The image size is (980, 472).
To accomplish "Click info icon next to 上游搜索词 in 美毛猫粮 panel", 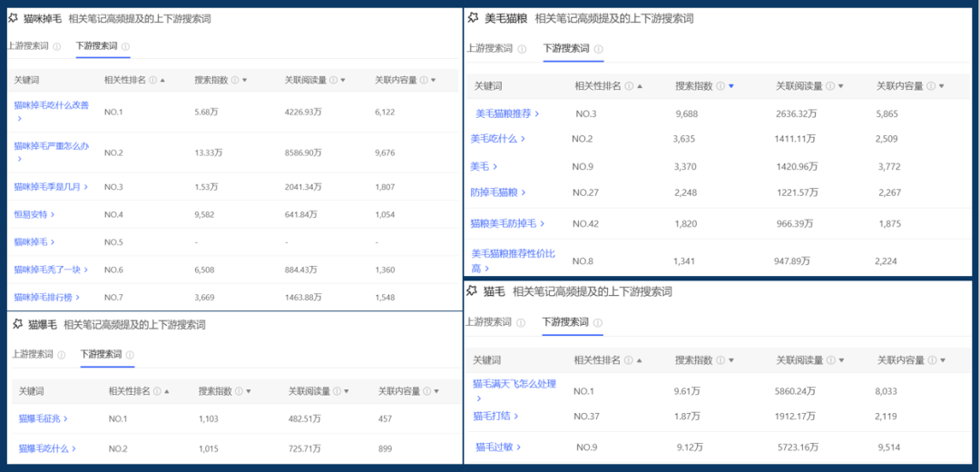I will coord(522,49).
